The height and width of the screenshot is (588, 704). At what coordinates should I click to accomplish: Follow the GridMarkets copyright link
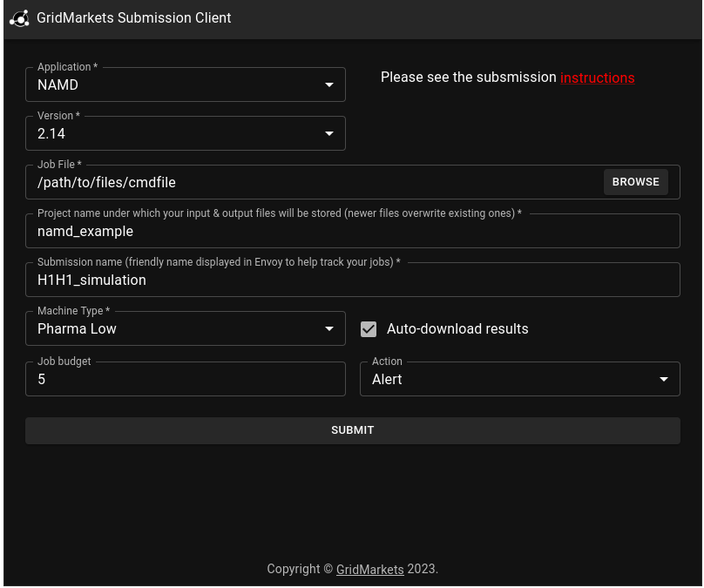coord(370,569)
